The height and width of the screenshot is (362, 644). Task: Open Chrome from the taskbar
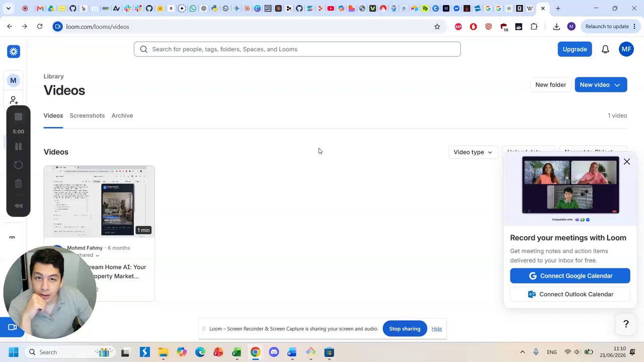[255, 352]
